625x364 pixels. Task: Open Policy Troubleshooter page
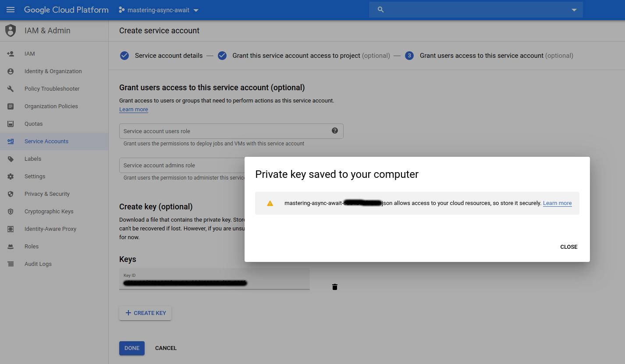point(54,89)
